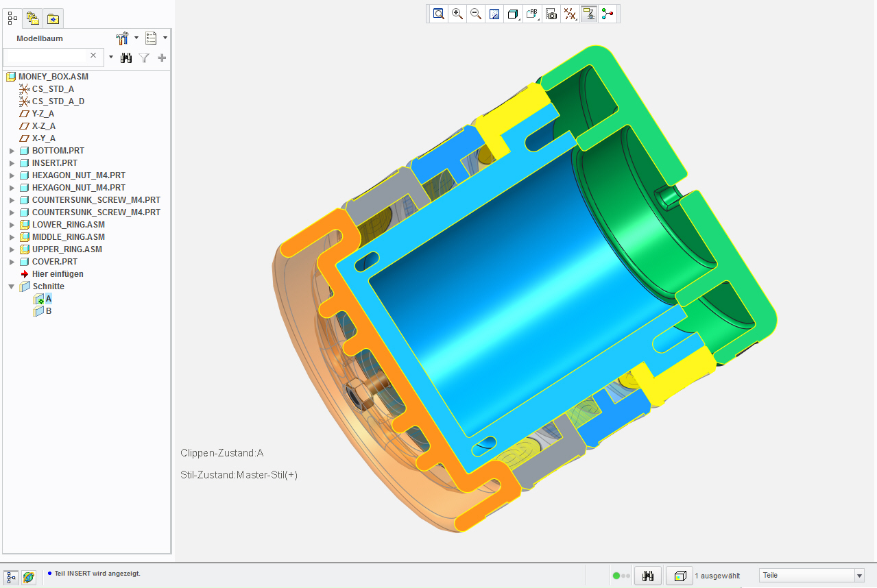Select the Y-Z_A datum plane
The width and height of the screenshot is (877, 588).
click(43, 114)
